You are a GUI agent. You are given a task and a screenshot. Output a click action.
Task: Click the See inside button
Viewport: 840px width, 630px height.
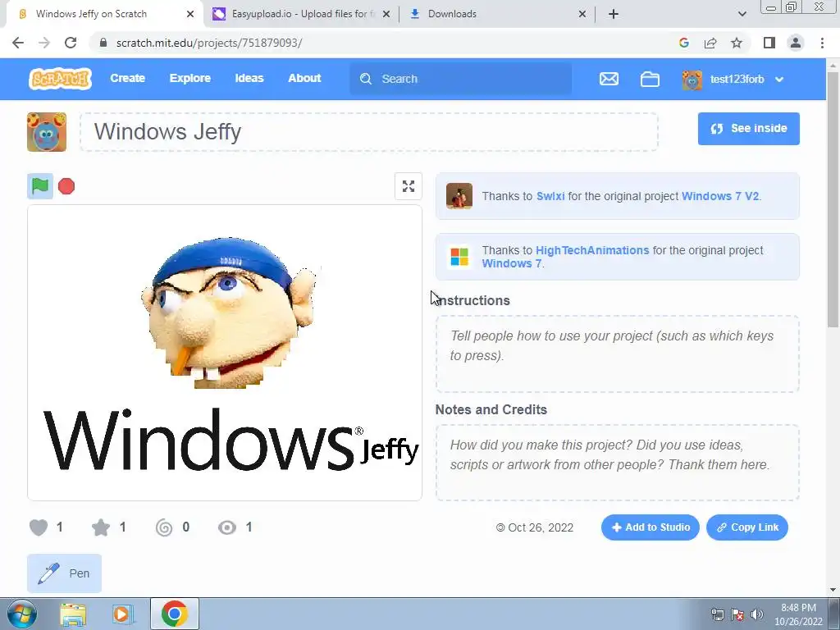(748, 129)
